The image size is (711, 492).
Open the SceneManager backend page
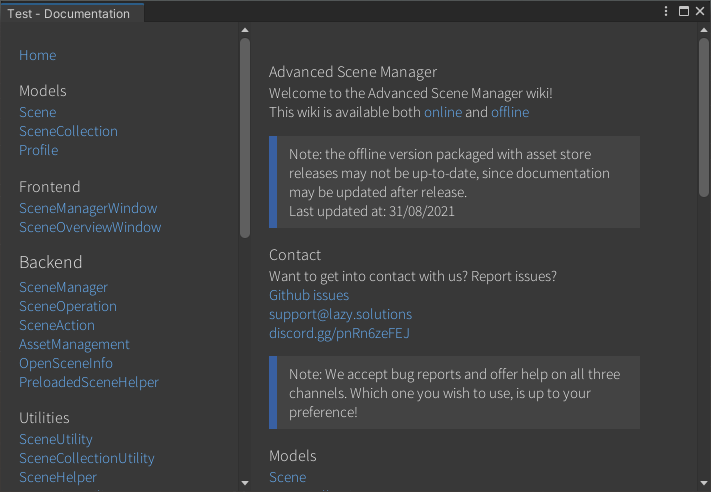(63, 287)
